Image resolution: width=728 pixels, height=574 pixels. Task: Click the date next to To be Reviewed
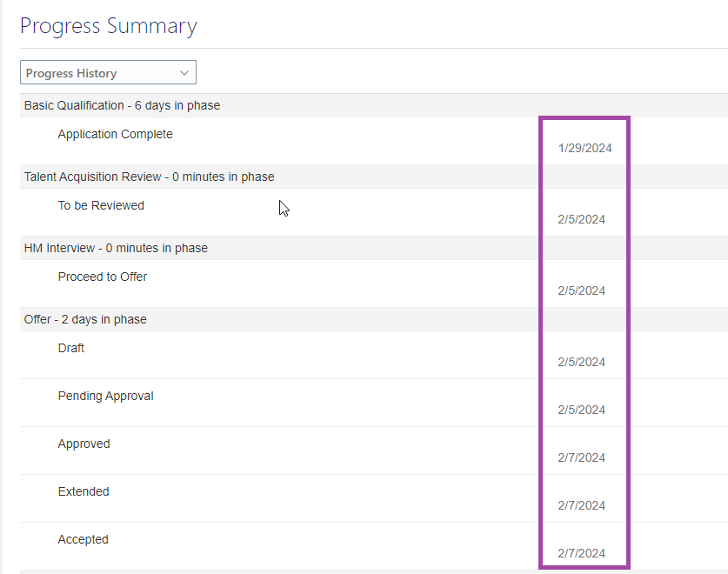click(x=581, y=219)
